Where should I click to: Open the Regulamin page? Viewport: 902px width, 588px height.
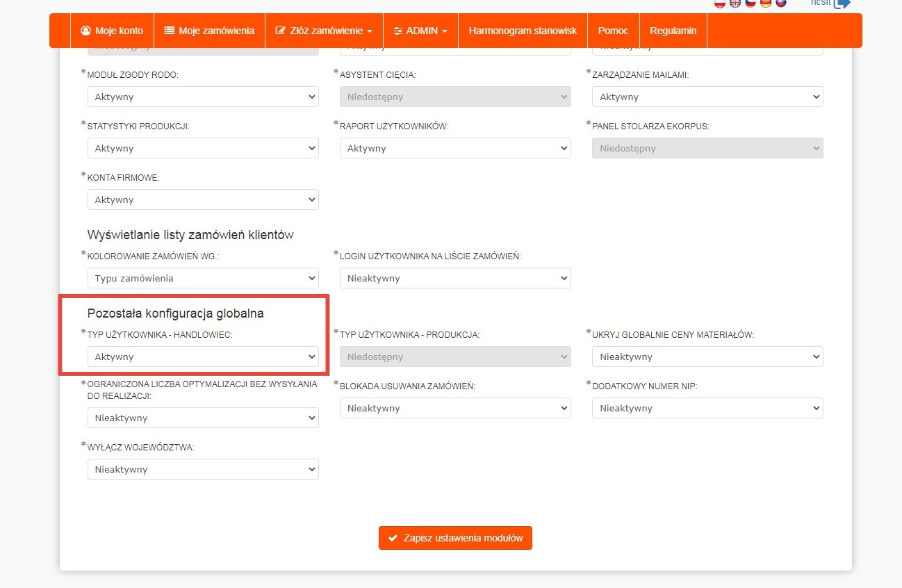pos(673,31)
